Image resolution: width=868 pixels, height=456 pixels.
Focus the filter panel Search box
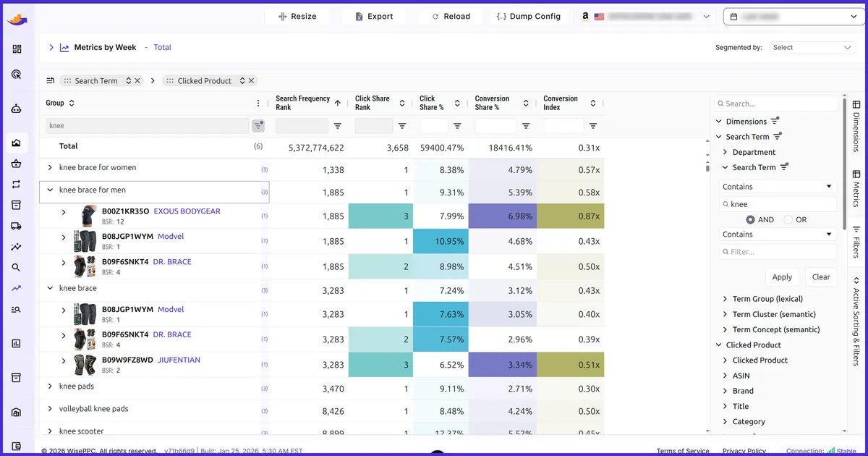(x=778, y=104)
